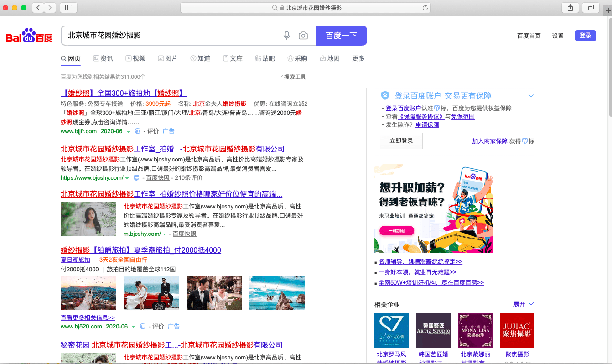The width and height of the screenshot is (612, 364).
Task: Switch to the 图片 tab
Action: pyautogui.click(x=168, y=58)
